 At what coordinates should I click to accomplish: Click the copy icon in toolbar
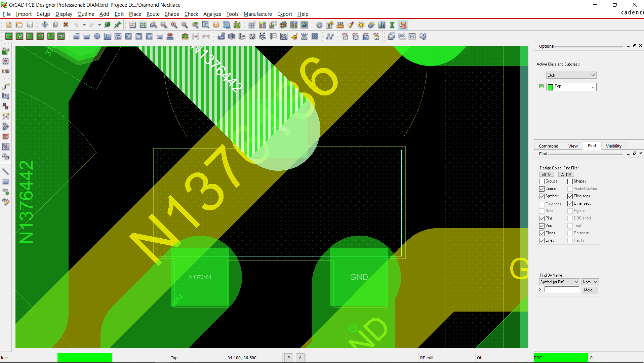55,25
